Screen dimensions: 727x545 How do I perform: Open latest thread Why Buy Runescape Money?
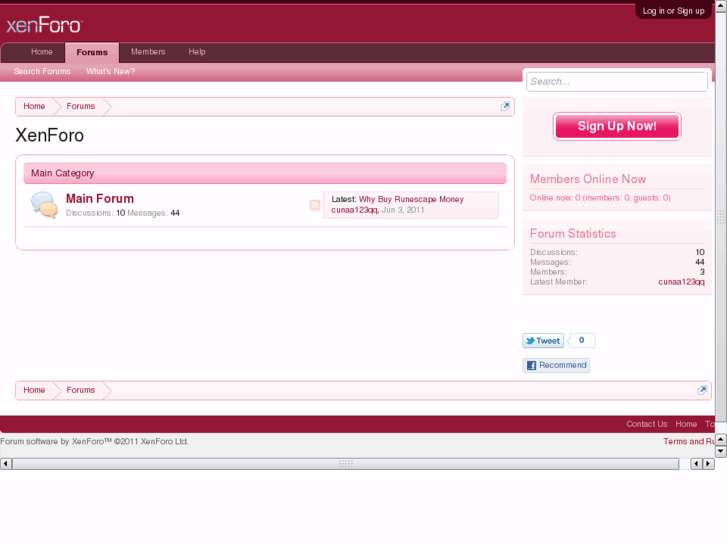[x=411, y=199]
